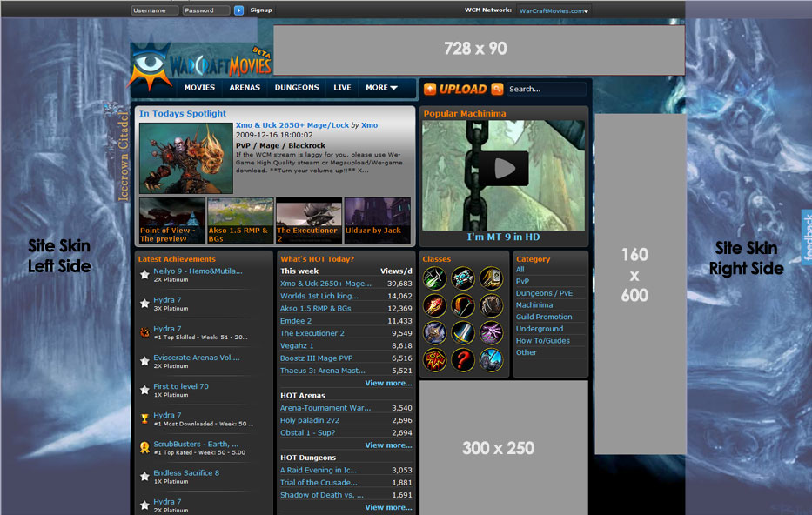The width and height of the screenshot is (812, 515).
Task: Filter by Dungeons / PvE category
Action: tap(544, 293)
